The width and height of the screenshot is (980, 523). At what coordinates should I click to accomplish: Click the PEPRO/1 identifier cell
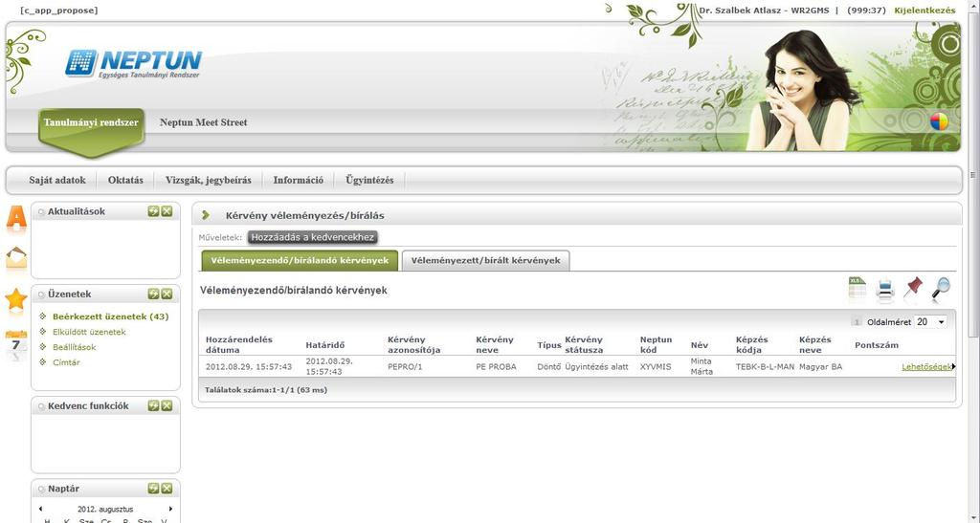pos(405,367)
